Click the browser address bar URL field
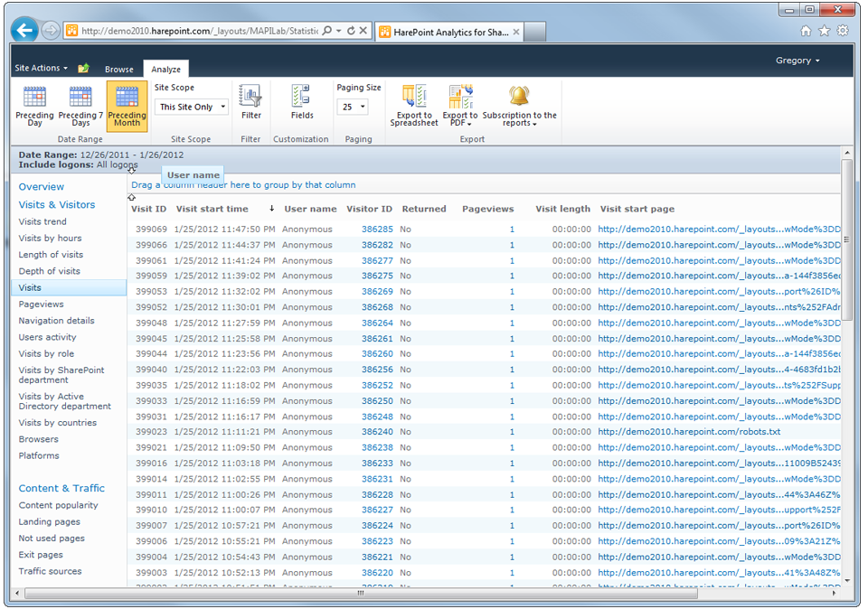 (x=199, y=31)
